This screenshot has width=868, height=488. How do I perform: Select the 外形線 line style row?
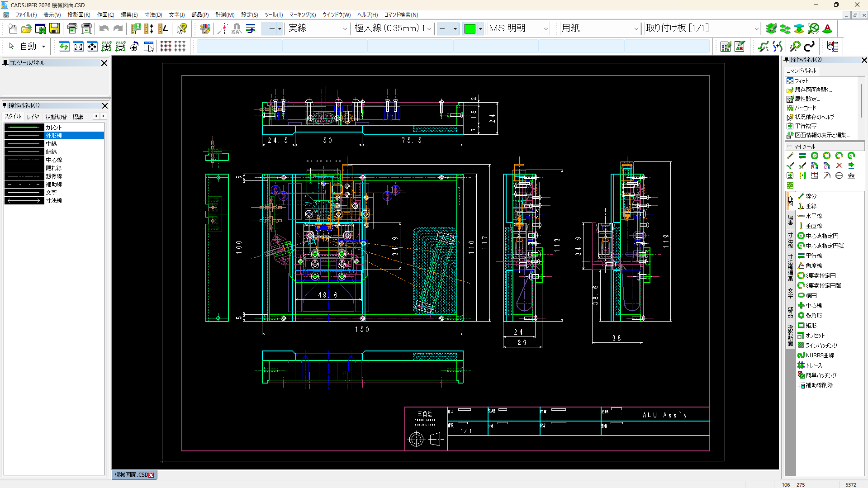pos(54,136)
